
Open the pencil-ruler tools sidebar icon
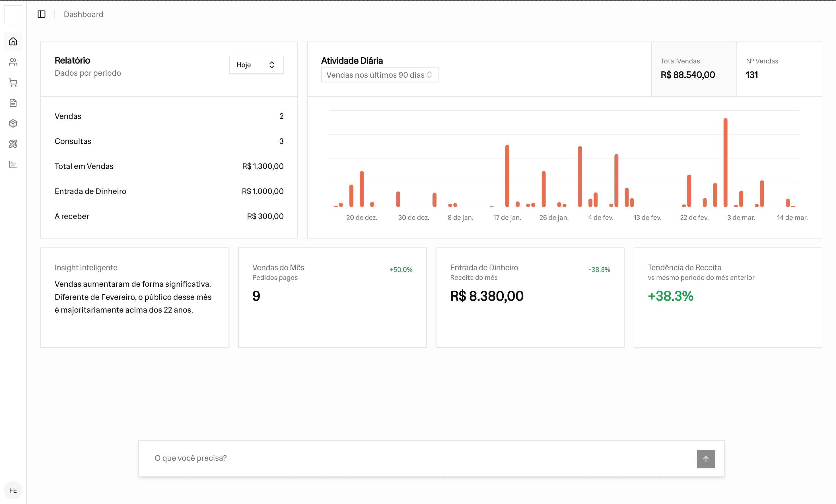coord(13,144)
